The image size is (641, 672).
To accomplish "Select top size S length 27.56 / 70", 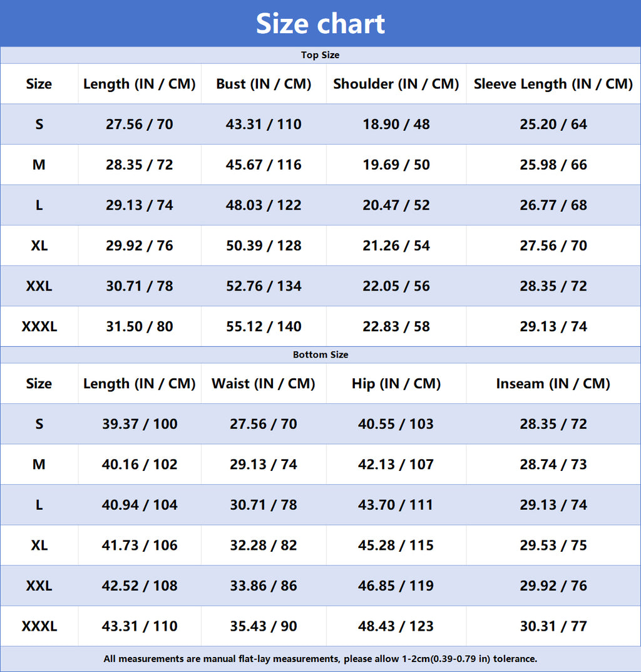I will [x=140, y=124].
